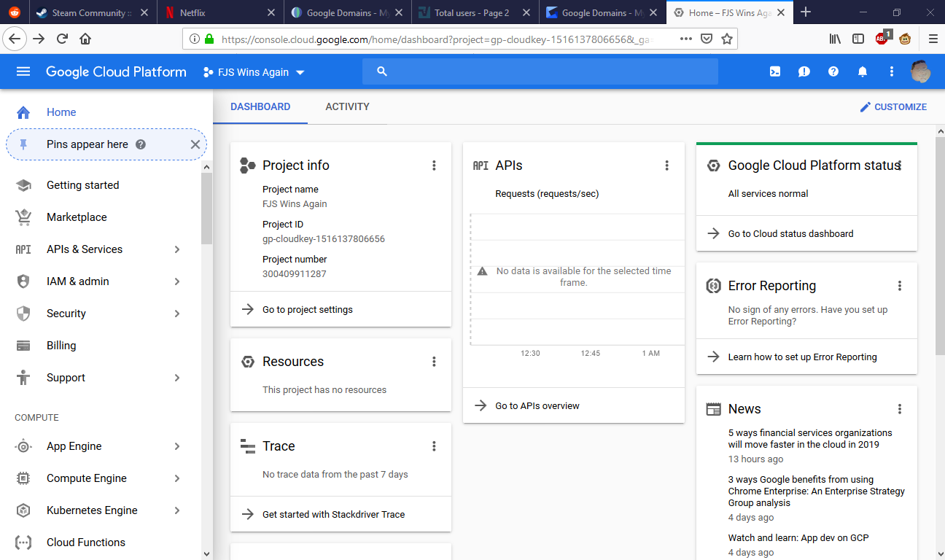Open APIs card options menu
Screen dimensions: 945x560
(666, 166)
